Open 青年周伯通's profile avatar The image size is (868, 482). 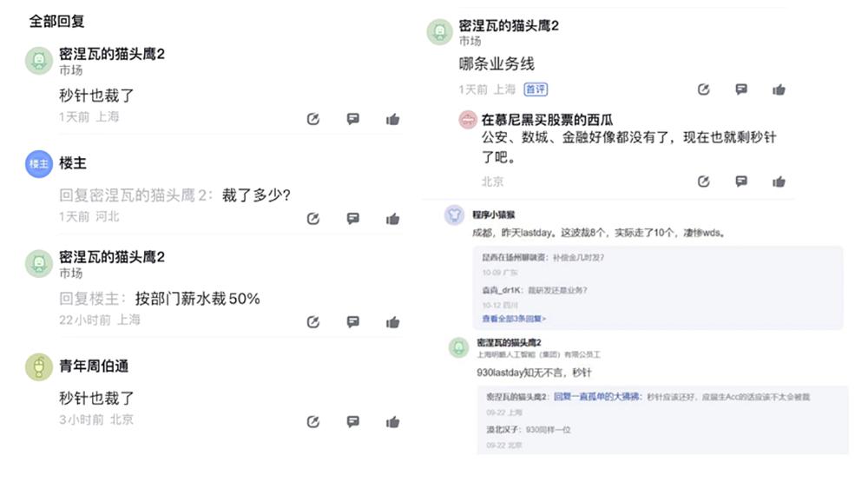[x=39, y=366]
